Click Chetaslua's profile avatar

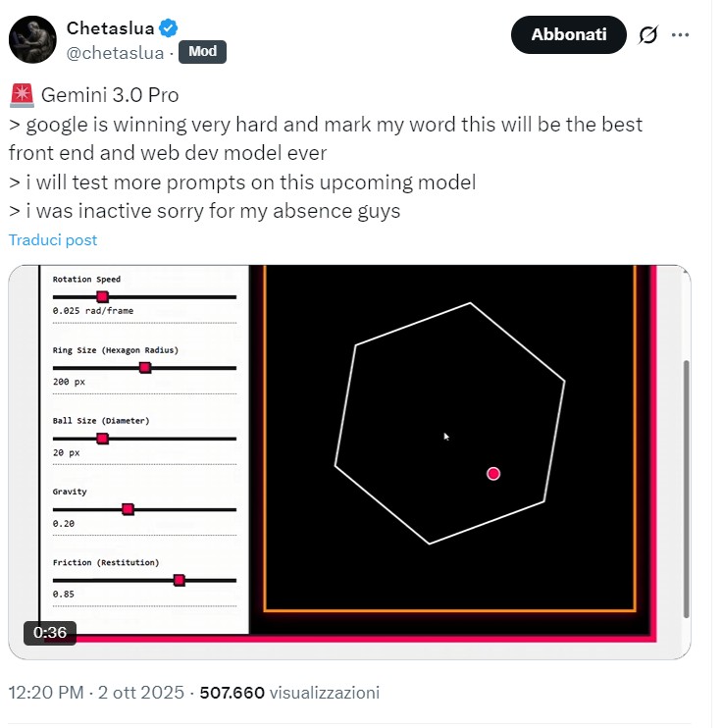32,39
